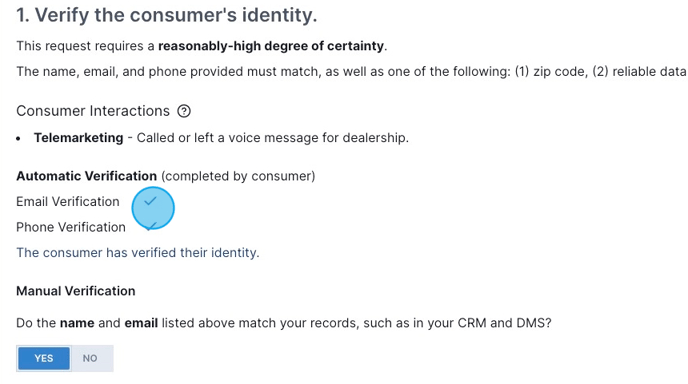The width and height of the screenshot is (688, 384).
Task: Select NO for name and email match
Action: (90, 358)
